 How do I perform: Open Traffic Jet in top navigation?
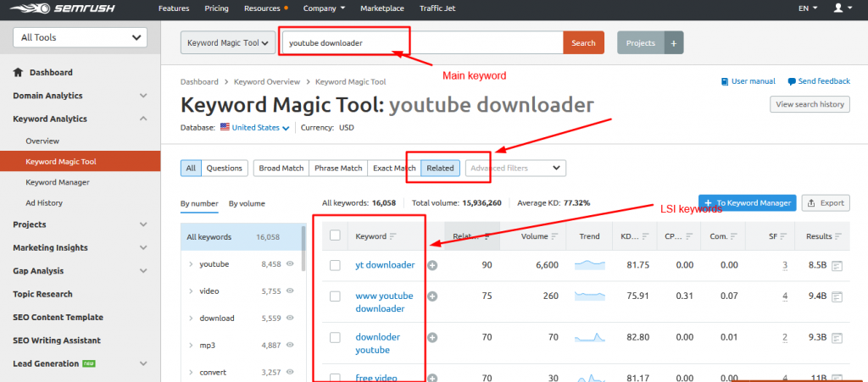click(x=437, y=8)
